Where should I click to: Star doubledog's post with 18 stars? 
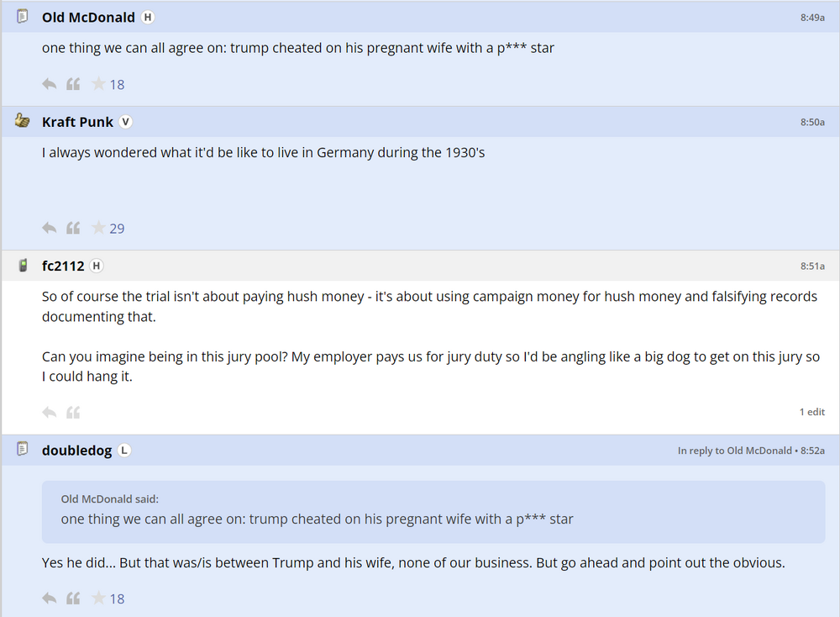click(x=99, y=599)
